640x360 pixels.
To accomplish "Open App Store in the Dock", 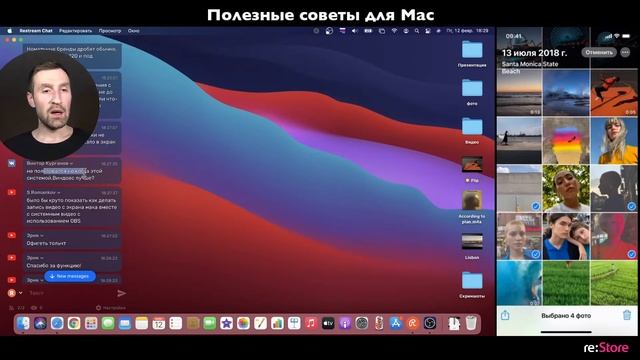I will 396,324.
